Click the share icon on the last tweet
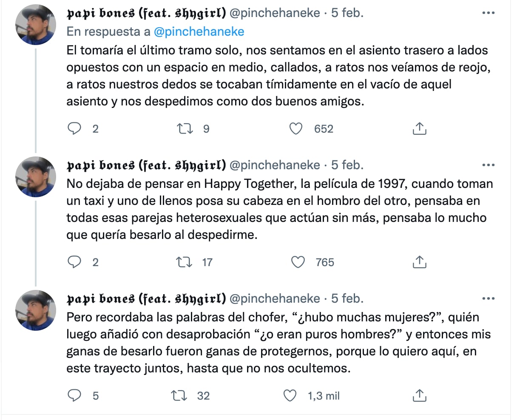 pos(420,395)
